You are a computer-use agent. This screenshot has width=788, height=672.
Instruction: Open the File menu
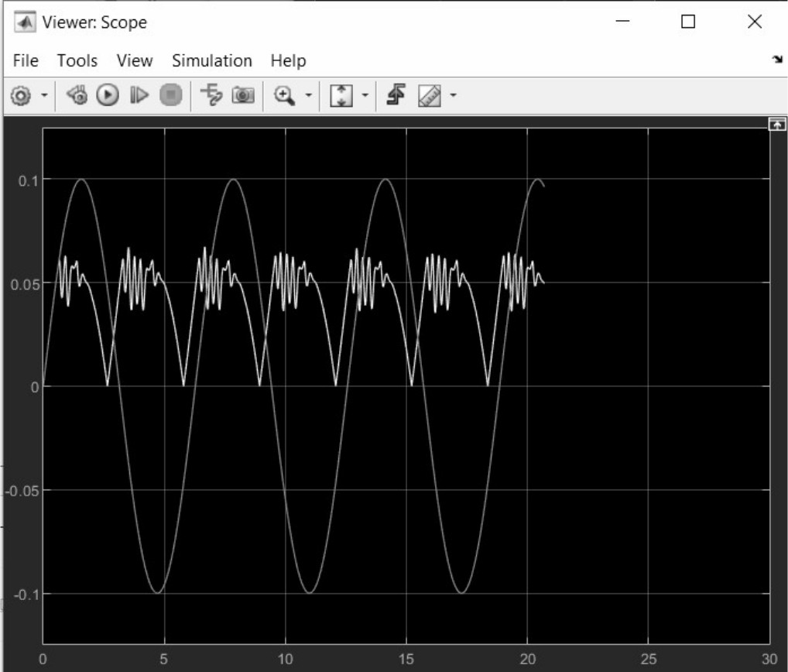coord(26,60)
